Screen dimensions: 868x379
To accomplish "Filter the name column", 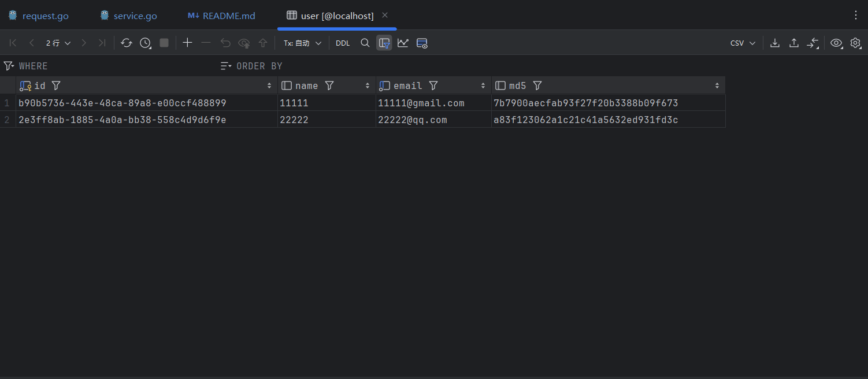I will (x=329, y=86).
